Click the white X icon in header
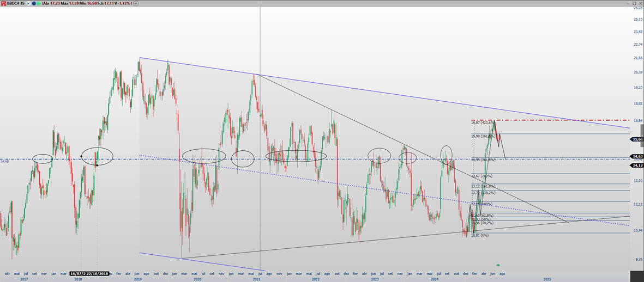Viewport: 644px width, 282px height. pos(27,3)
